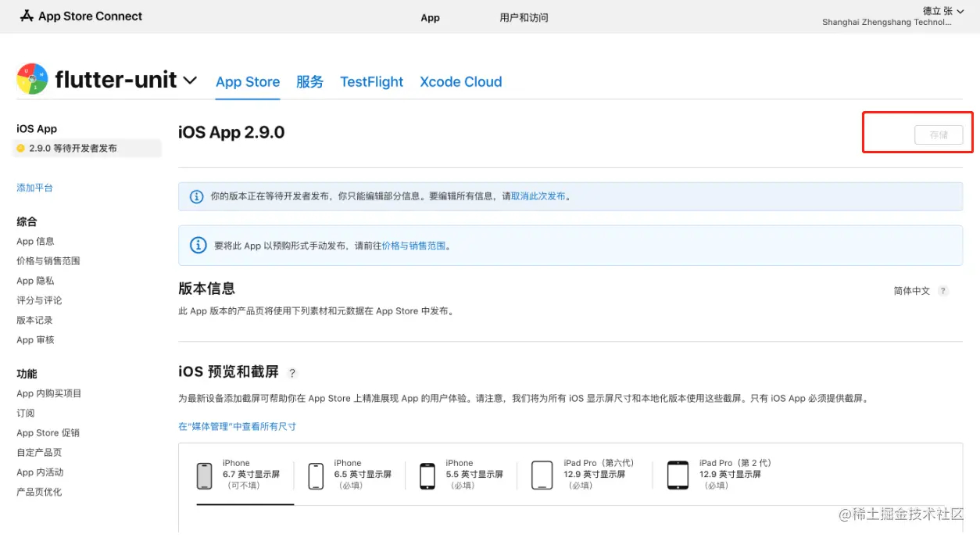Open 在"媒体管理"中查看所有尺寸 link
This screenshot has width=980, height=538.
coord(238,426)
